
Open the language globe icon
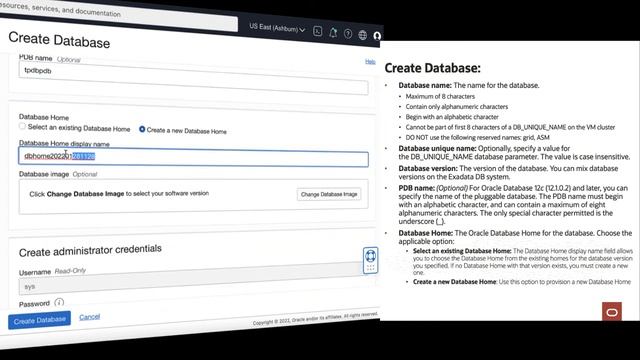[362, 35]
